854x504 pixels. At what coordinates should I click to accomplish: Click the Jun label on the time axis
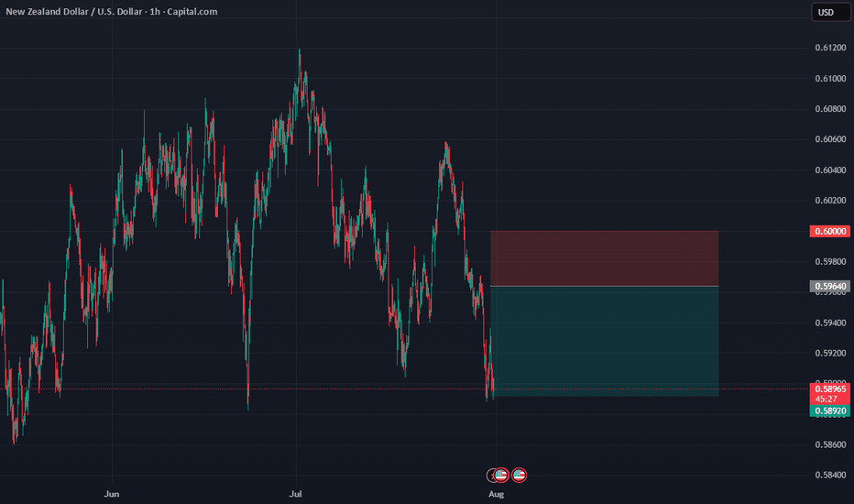click(x=112, y=494)
